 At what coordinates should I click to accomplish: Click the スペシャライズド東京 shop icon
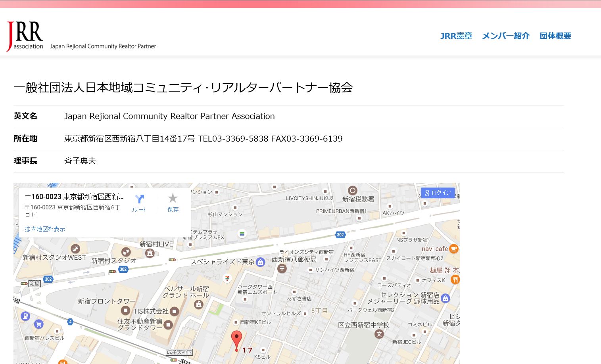point(260,262)
